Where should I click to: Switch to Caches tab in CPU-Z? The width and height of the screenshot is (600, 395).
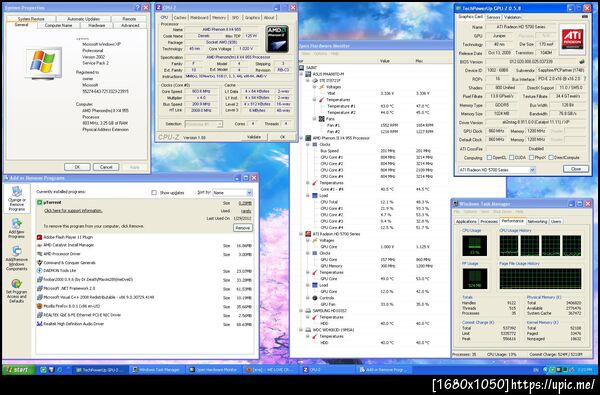[180, 18]
